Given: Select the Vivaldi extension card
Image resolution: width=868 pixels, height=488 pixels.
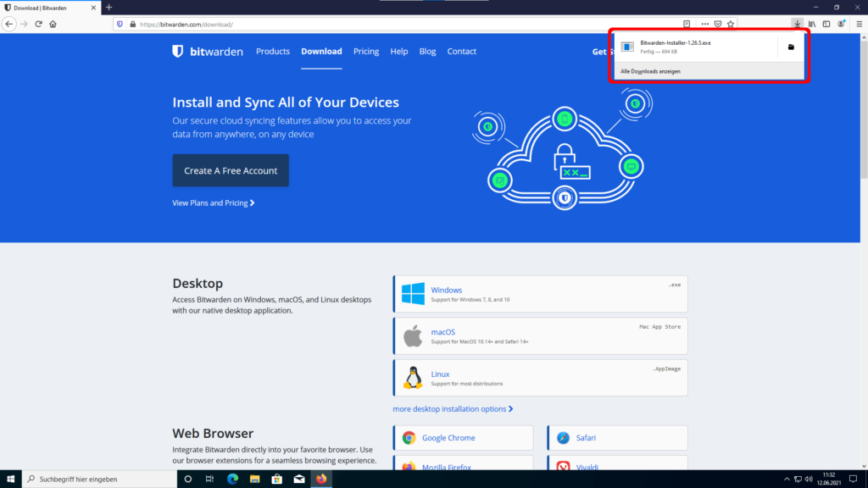Looking at the screenshot, I should (x=617, y=463).
